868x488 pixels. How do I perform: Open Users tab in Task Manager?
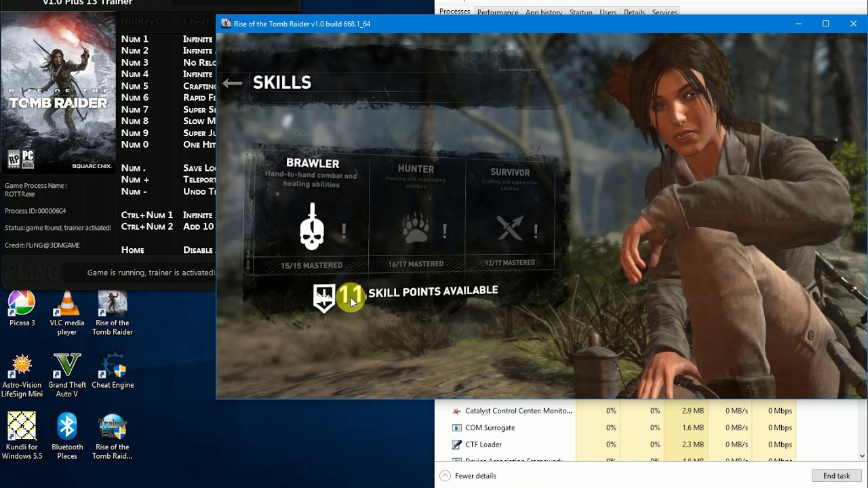[x=608, y=12]
